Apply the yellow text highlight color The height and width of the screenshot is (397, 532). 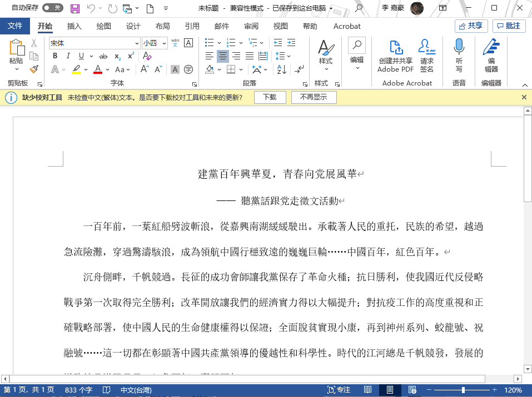76,69
